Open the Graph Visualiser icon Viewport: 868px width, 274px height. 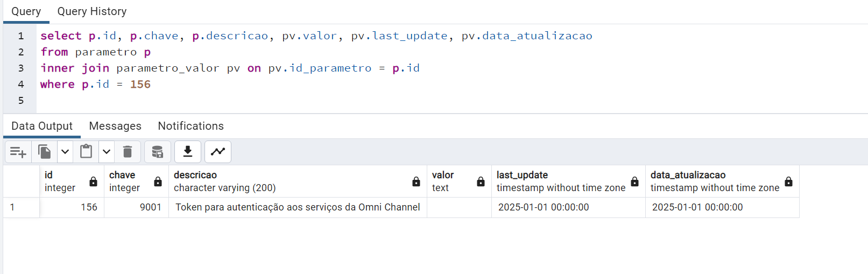click(218, 152)
